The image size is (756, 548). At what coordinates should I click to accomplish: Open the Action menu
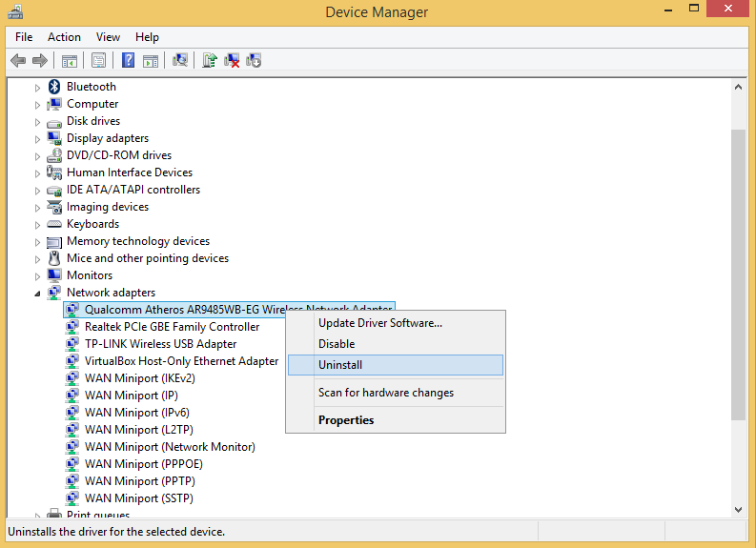pyautogui.click(x=64, y=37)
